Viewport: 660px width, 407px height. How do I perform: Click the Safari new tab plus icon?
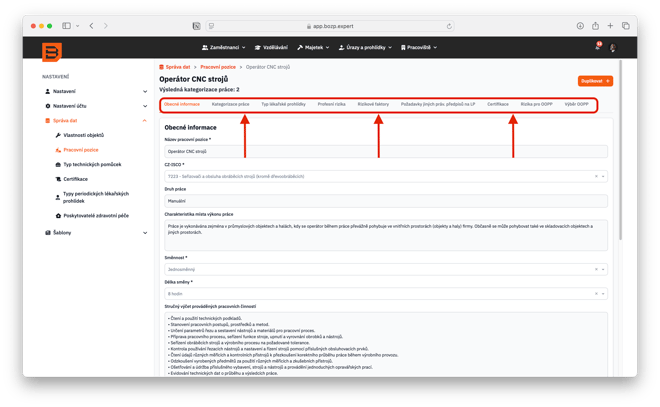(612, 24)
